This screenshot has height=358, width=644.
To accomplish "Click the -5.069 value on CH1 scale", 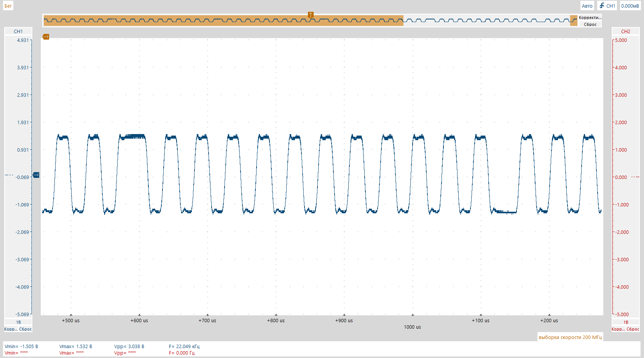I will click(22, 314).
